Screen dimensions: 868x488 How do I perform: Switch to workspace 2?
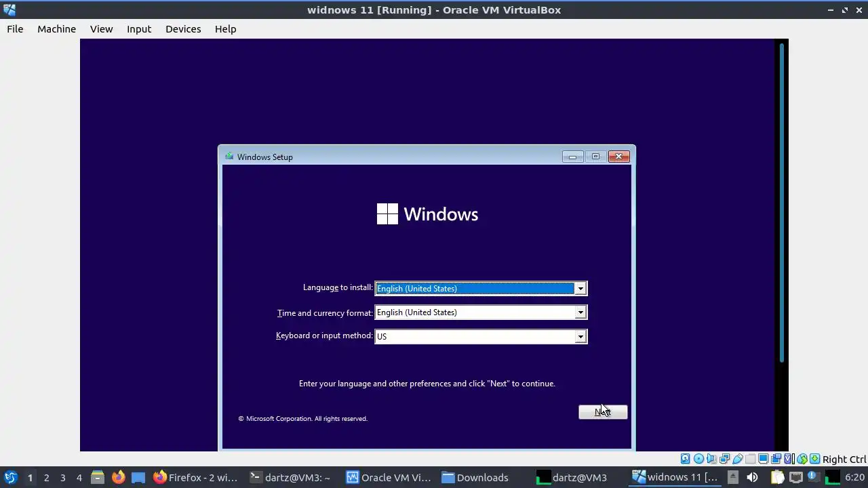click(46, 477)
